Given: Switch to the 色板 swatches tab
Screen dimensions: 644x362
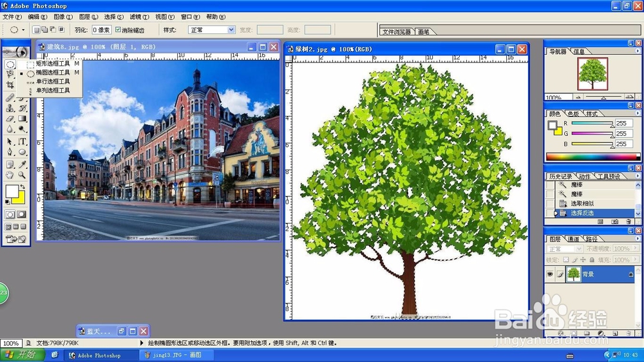Looking at the screenshot, I should point(573,114).
